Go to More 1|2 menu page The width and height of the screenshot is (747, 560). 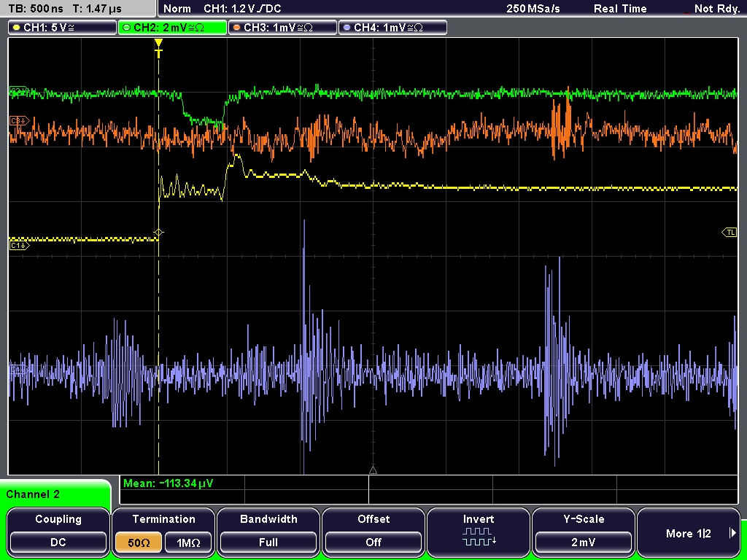[x=689, y=532]
